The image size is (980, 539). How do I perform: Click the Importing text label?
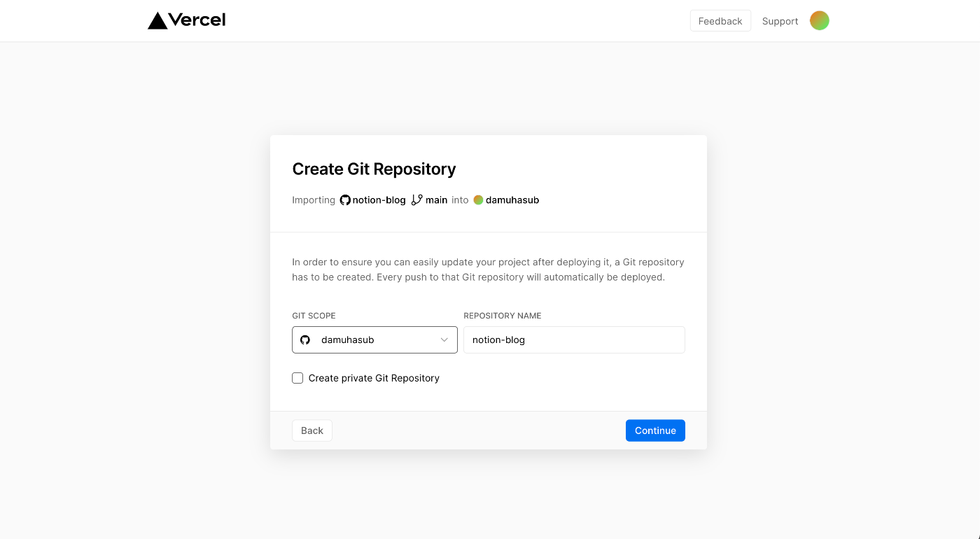pos(314,200)
